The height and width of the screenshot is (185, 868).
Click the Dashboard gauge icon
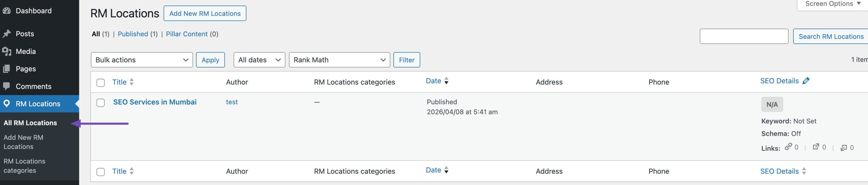[x=6, y=11]
